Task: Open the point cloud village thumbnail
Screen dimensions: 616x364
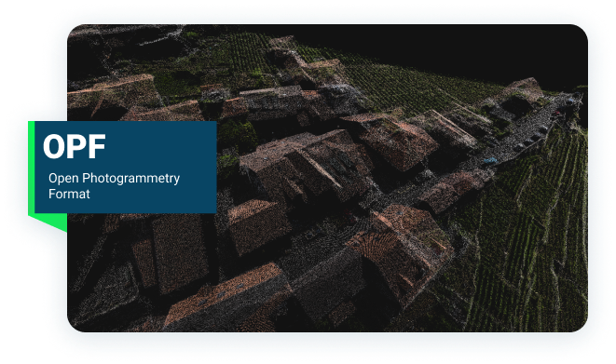Action: 328,178
